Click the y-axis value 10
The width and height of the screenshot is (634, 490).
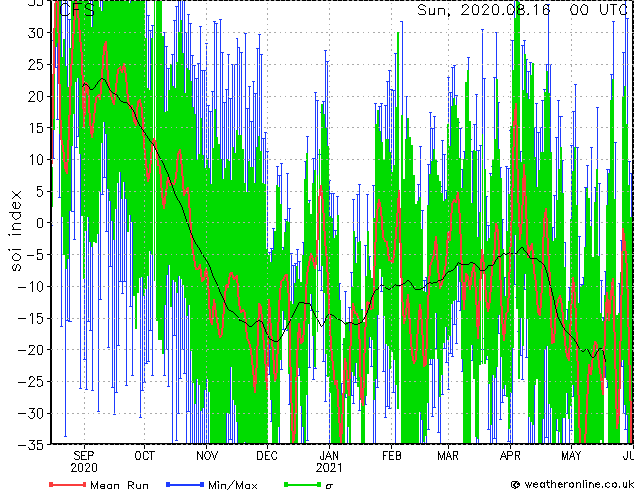[36, 160]
